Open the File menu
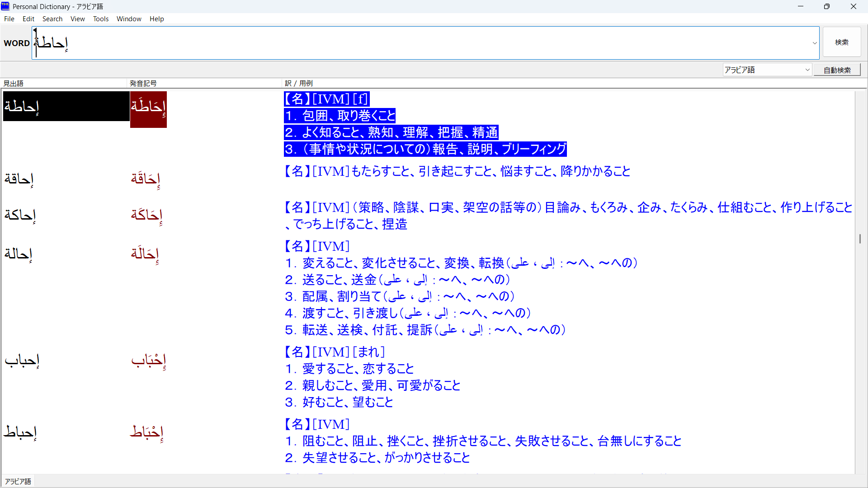The image size is (868, 488). (9, 19)
